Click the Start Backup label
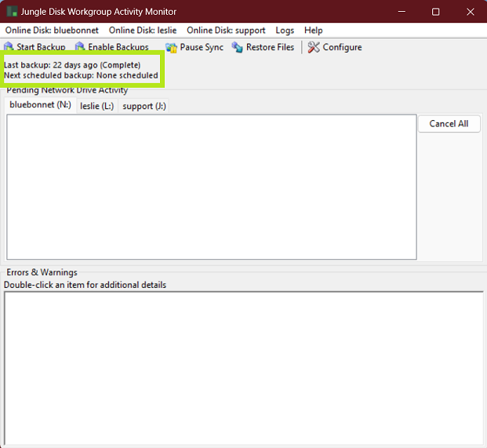This screenshot has width=487, height=448. [x=41, y=47]
